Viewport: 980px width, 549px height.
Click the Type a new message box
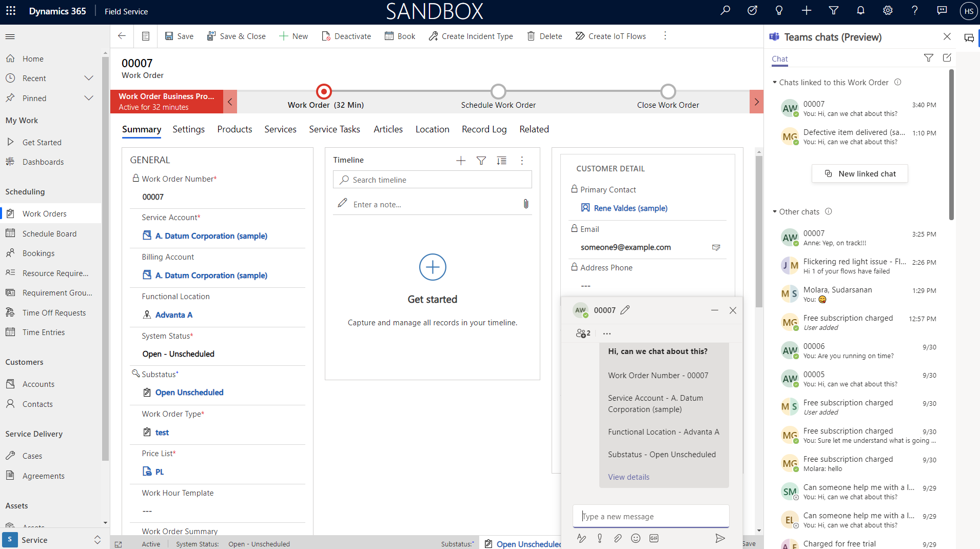coord(651,516)
